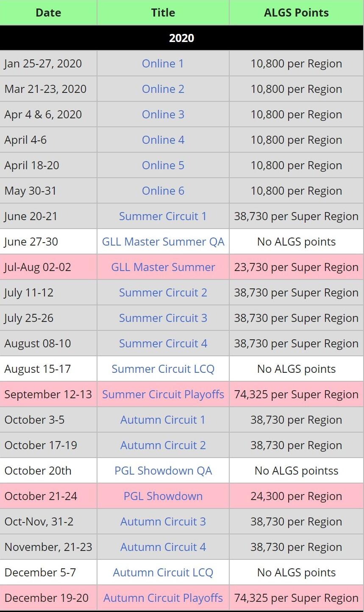364x612 pixels.
Task: Open Autumn Circuit LCQ link
Action: [x=163, y=573]
